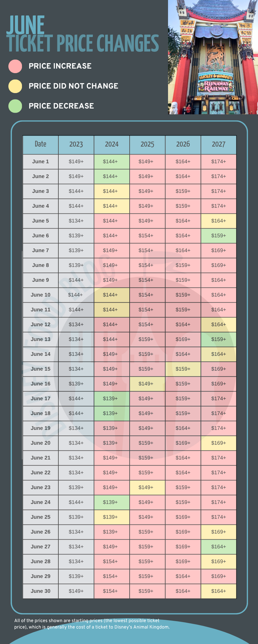
Task: Select the 2025 column header
Action: click(x=147, y=145)
